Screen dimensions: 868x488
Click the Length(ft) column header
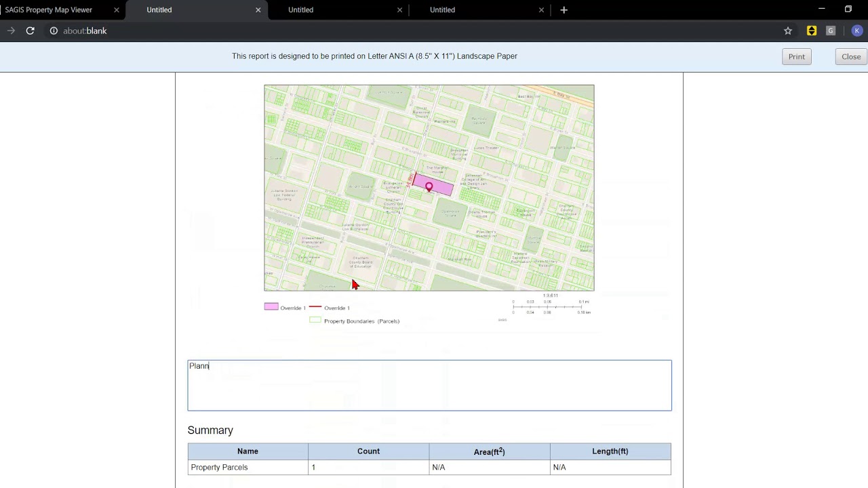point(610,451)
